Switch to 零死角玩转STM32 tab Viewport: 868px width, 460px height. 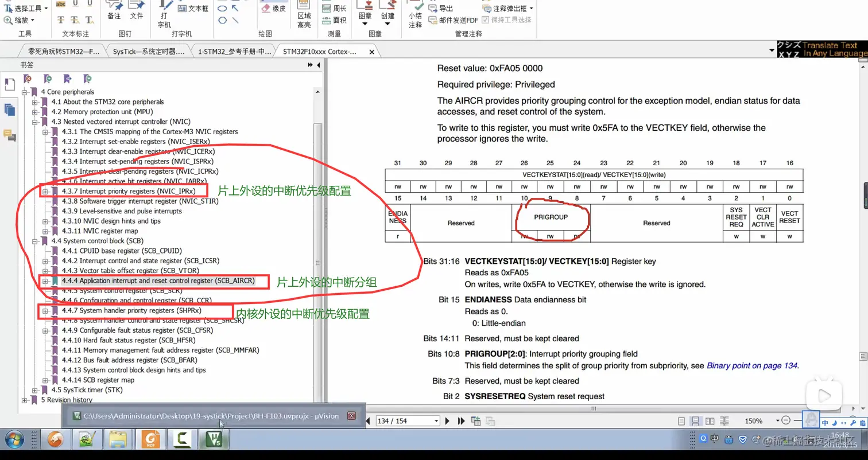[64, 51]
